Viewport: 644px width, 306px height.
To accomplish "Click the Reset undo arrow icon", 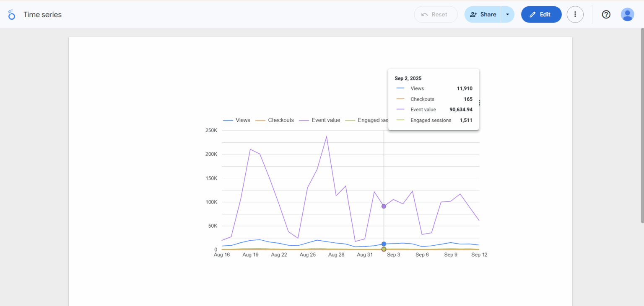I will click(425, 14).
